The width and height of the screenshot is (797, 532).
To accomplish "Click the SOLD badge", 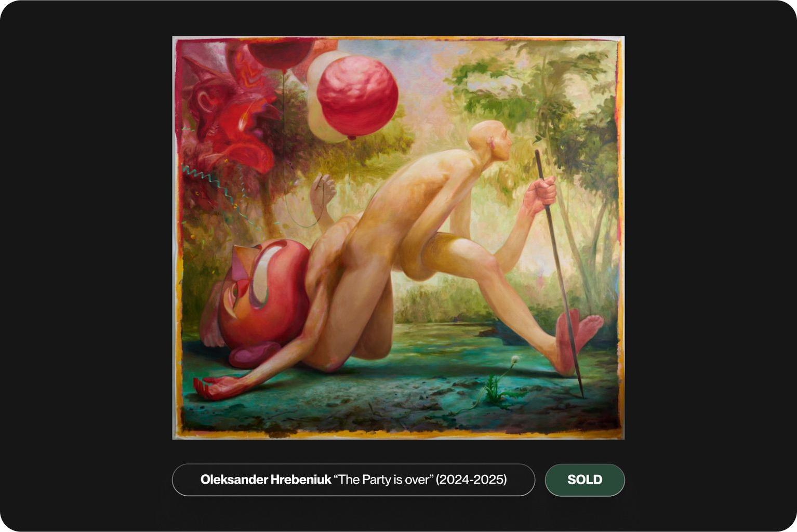I will point(585,480).
